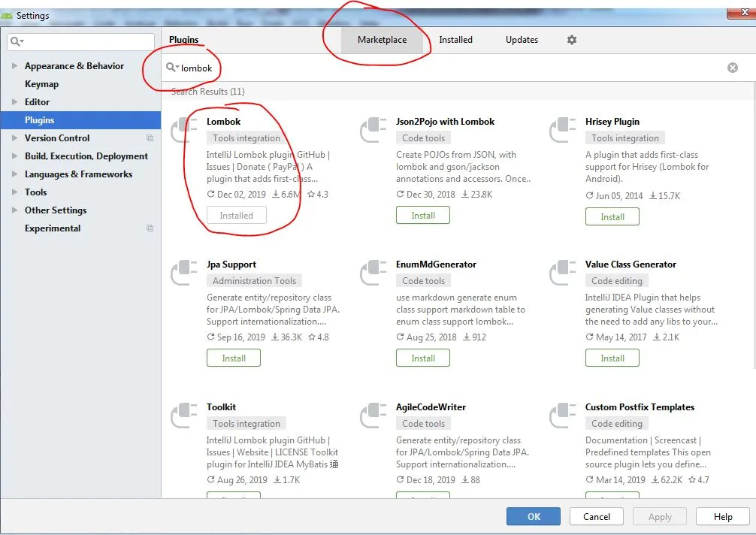Expand the Tools settings section

(14, 192)
